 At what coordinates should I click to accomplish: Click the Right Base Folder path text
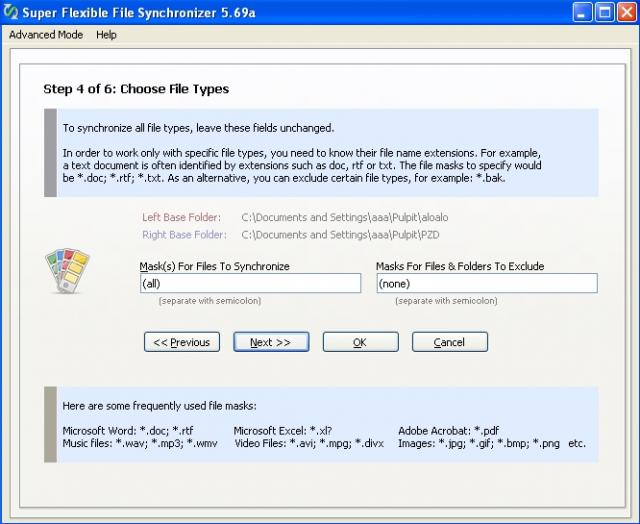click(x=341, y=235)
